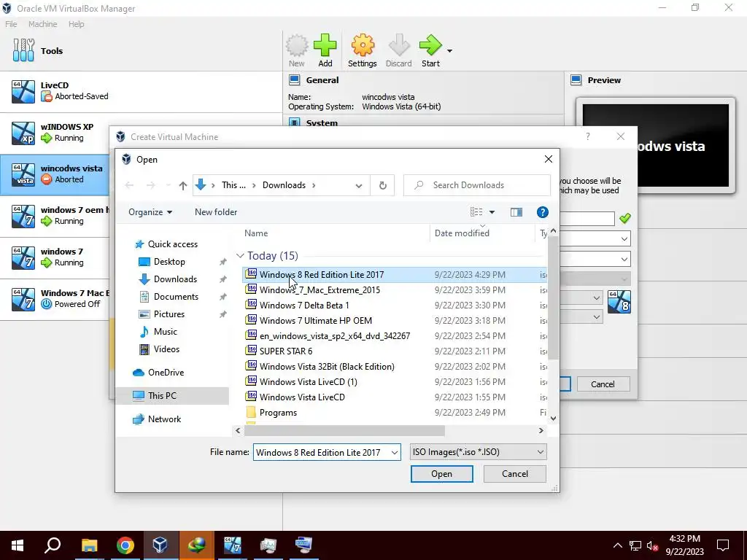
Task: Select the wincodws vista virtual machine
Action: tap(55, 174)
